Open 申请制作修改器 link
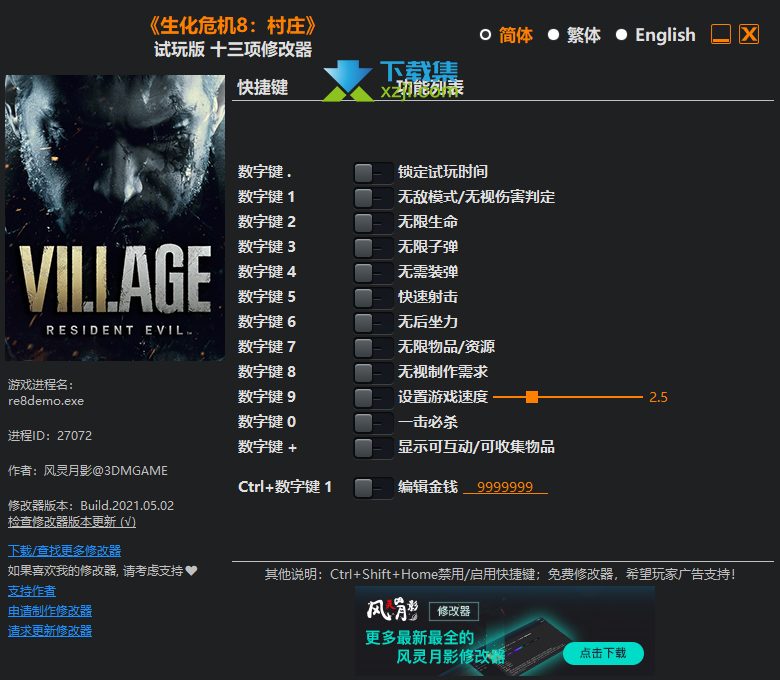780x680 pixels. (x=50, y=611)
